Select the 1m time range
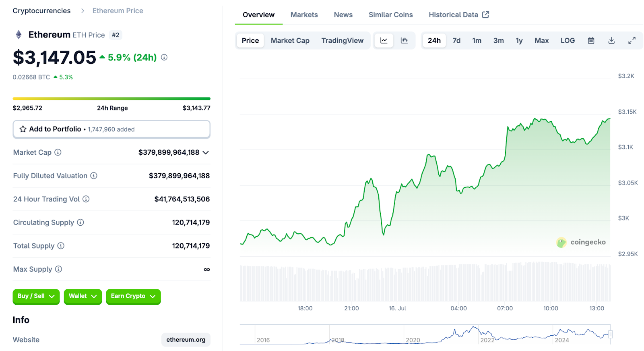Viewport: 644px width, 351px height. tap(477, 40)
